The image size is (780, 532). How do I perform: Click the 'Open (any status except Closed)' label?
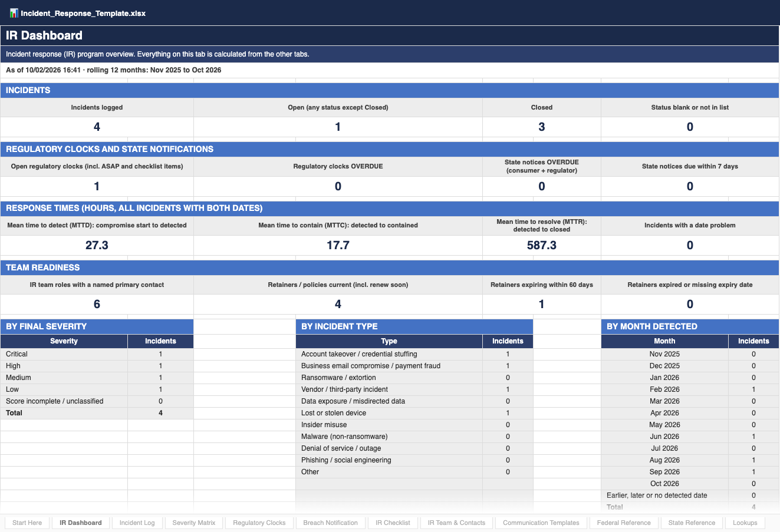pos(338,107)
